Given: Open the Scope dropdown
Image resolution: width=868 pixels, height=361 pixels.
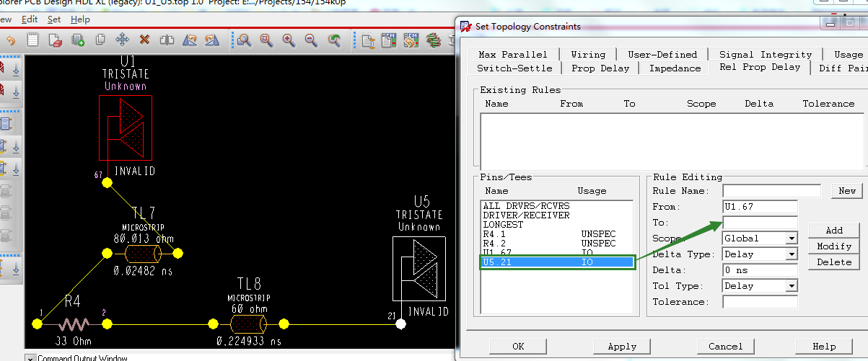Looking at the screenshot, I should [x=792, y=239].
